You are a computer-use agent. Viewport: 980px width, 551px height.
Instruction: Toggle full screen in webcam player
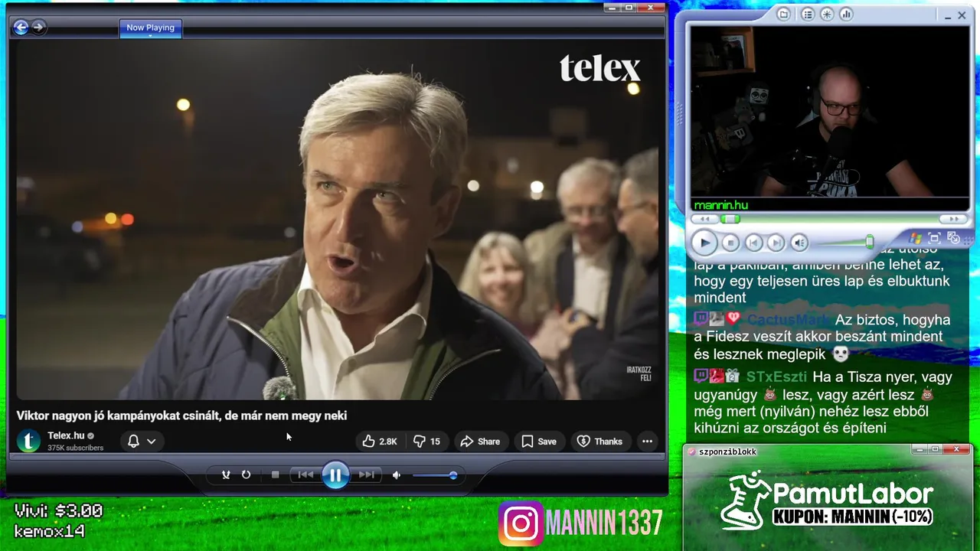(934, 238)
